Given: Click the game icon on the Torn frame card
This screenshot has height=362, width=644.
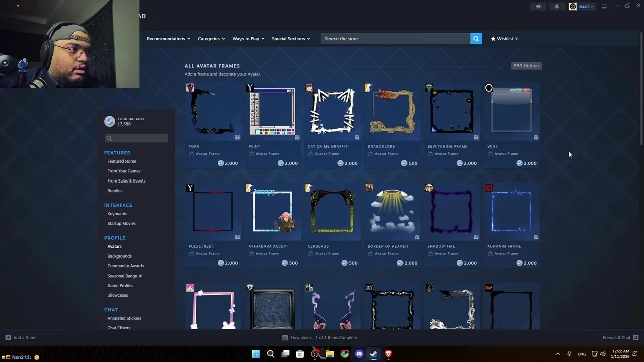Looking at the screenshot, I should 190,88.
